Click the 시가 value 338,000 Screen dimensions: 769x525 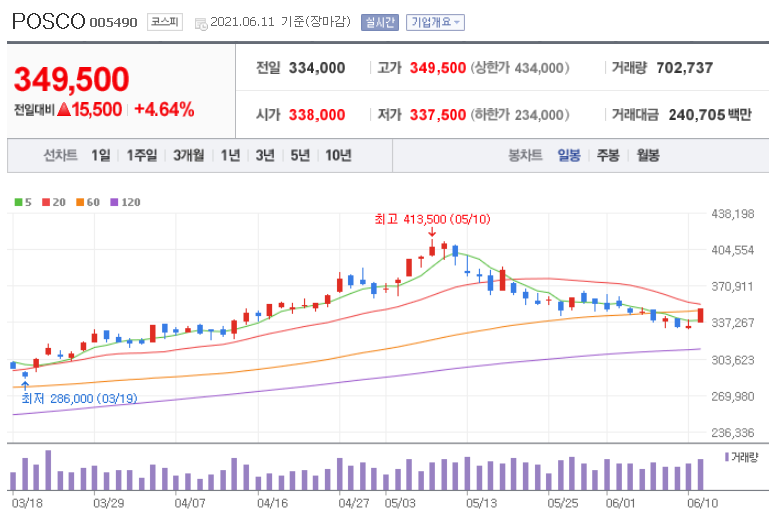coord(317,115)
